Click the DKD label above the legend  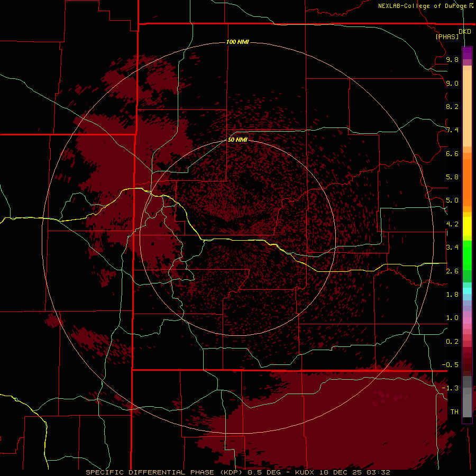464,32
